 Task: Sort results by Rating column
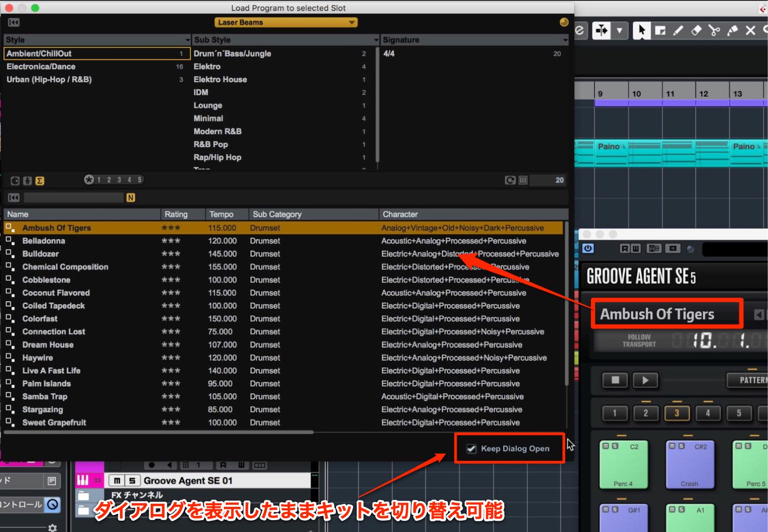tap(183, 214)
